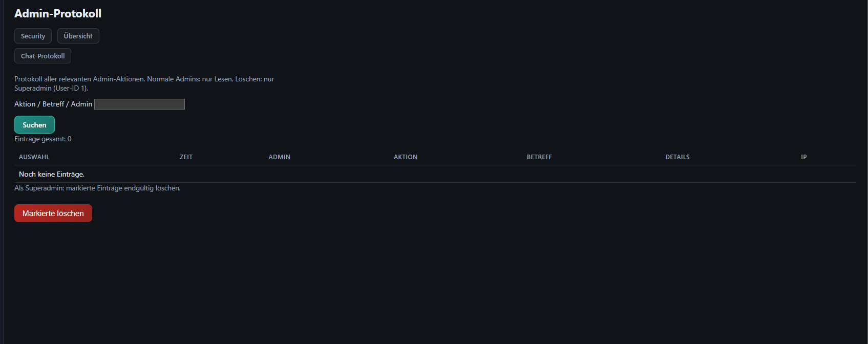Click the DETAILS column header
The height and width of the screenshot is (344, 868).
tap(678, 157)
